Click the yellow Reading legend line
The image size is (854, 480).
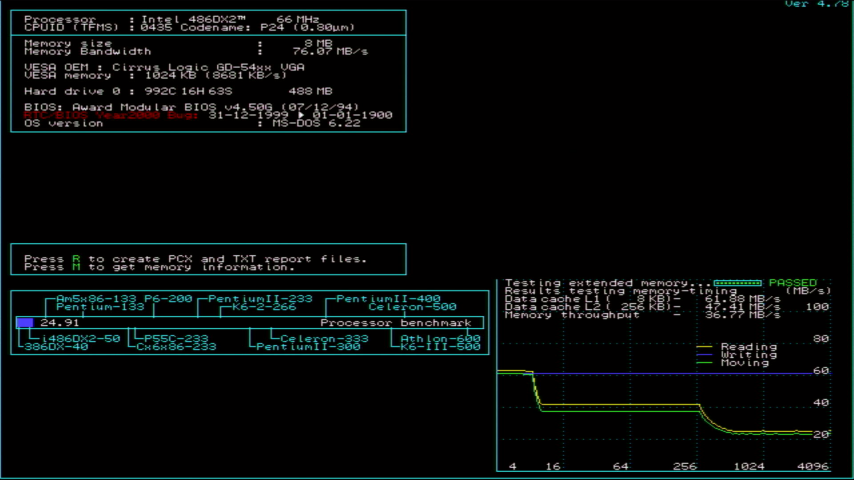click(705, 347)
